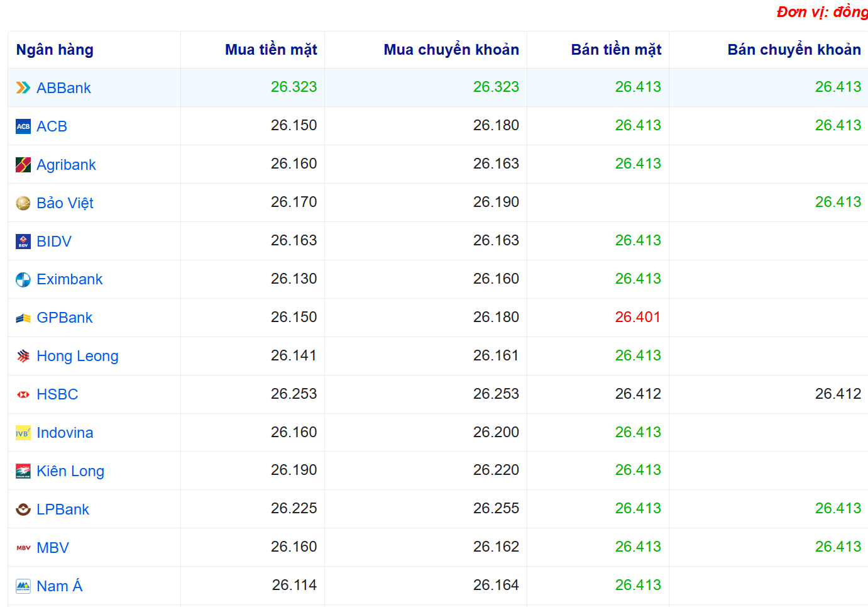The height and width of the screenshot is (607, 868).
Task: Open the Indovina bank link
Action: coord(65,433)
